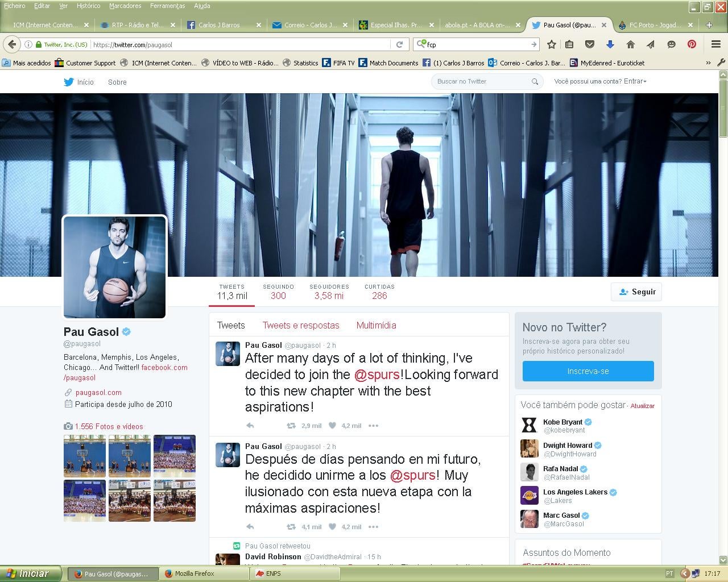This screenshot has height=582, width=728.
Task: Open Firefox downloads arrow icon
Action: click(610, 44)
